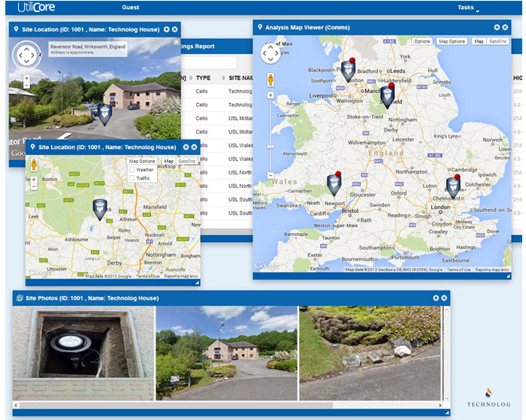This screenshot has width=526, height=420.
Task: Click the Site Photos scroll-left arrow
Action: click(x=16, y=405)
